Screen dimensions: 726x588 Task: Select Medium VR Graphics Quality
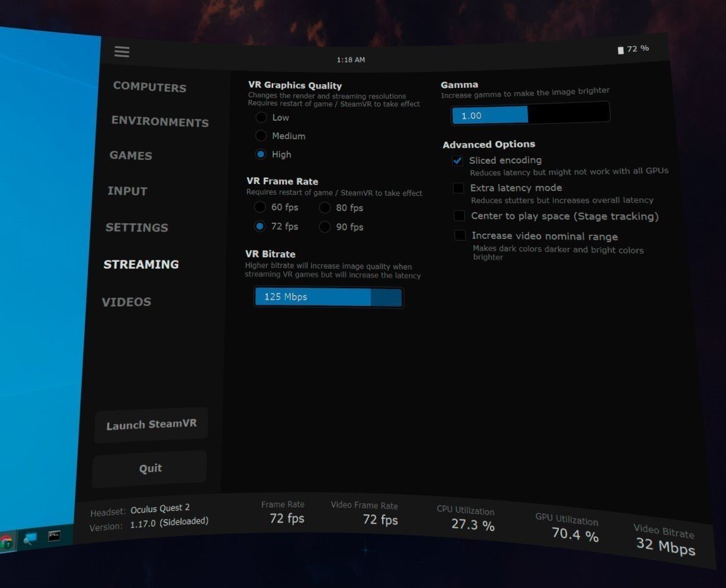click(x=261, y=136)
